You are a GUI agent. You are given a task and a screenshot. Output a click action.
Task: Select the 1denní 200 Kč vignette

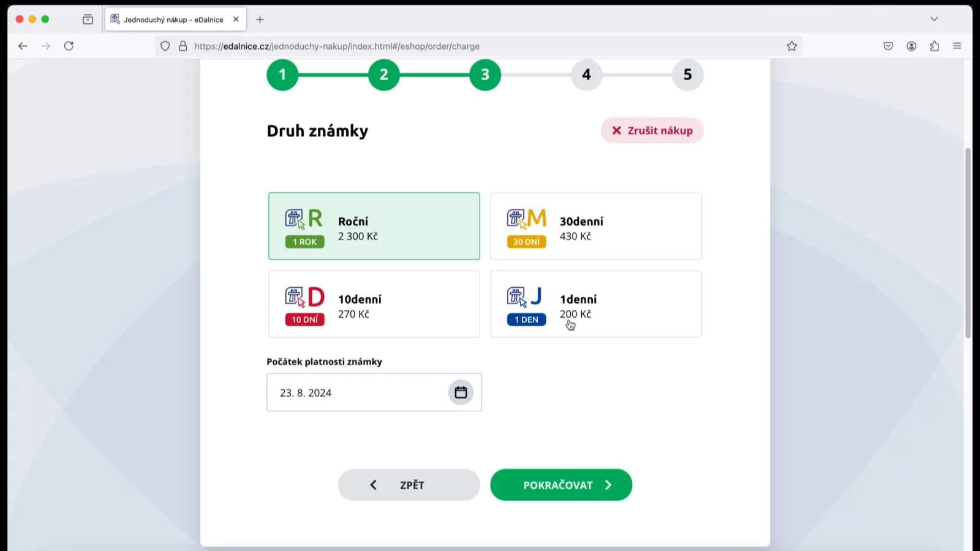(x=596, y=304)
